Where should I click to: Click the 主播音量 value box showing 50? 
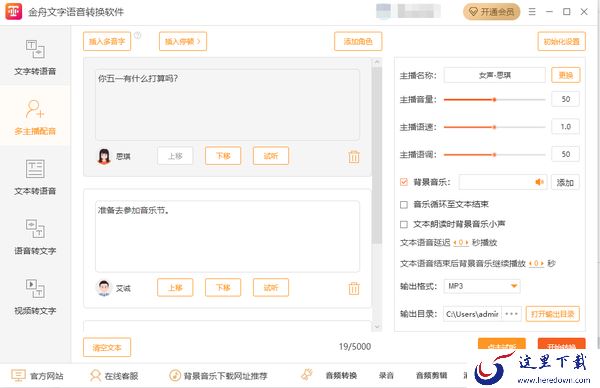pyautogui.click(x=566, y=99)
